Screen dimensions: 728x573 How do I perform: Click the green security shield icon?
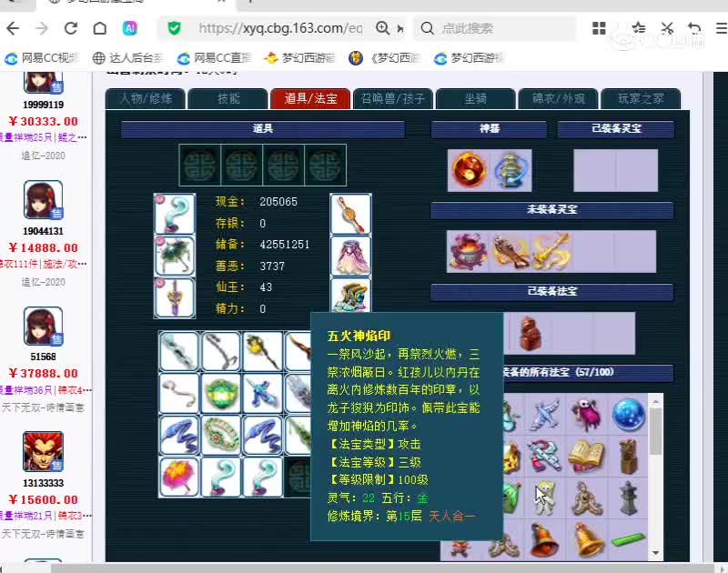pyautogui.click(x=174, y=29)
